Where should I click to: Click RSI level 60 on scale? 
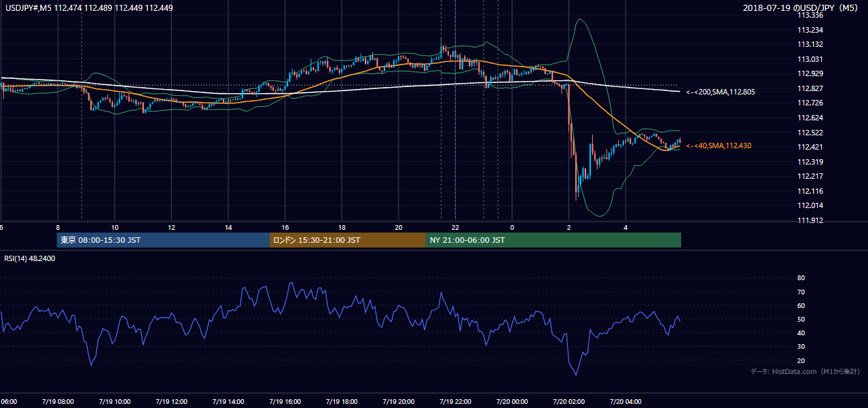tap(801, 305)
